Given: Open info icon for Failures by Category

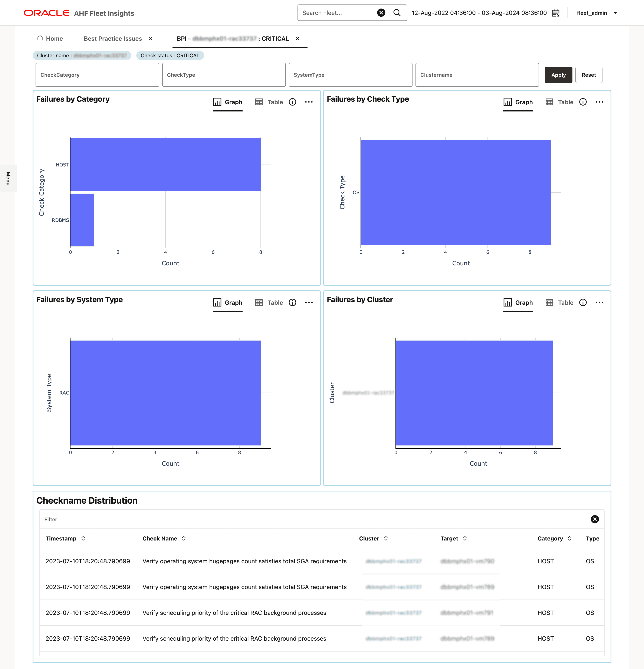Looking at the screenshot, I should point(292,102).
